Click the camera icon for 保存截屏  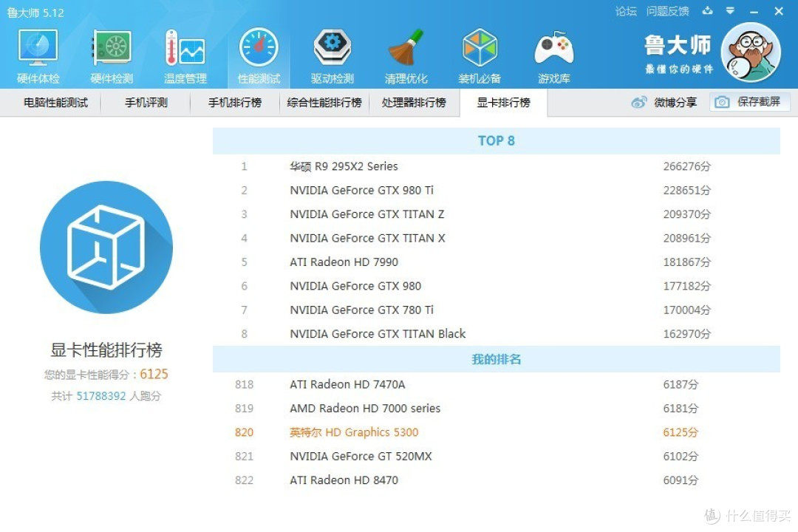(722, 102)
